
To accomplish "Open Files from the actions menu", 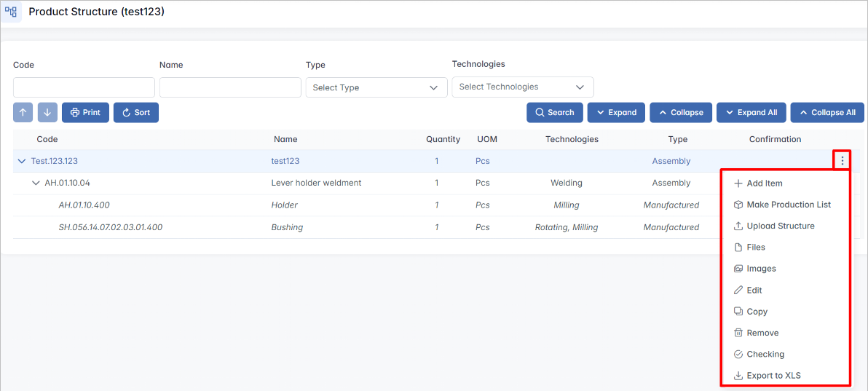I will pos(755,248).
